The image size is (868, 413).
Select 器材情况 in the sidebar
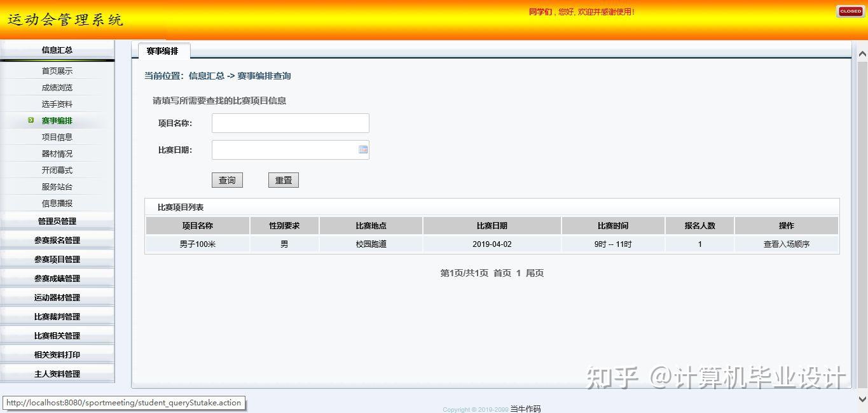(x=57, y=153)
